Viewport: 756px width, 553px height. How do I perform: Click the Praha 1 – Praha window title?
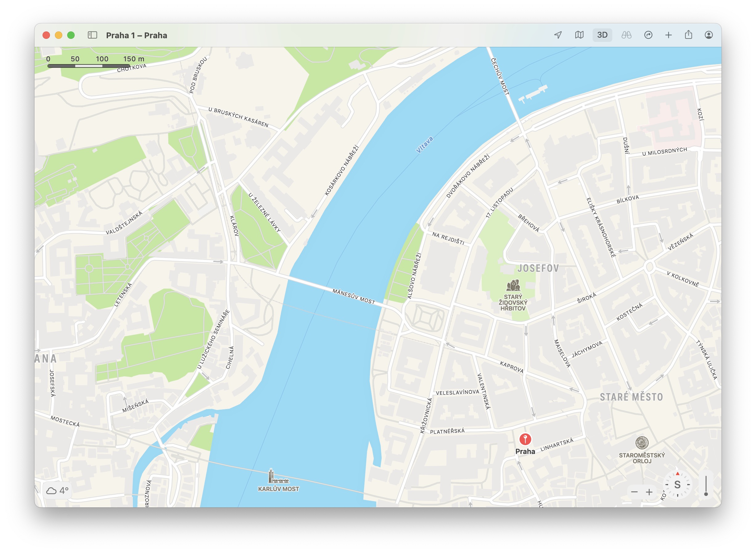137,35
